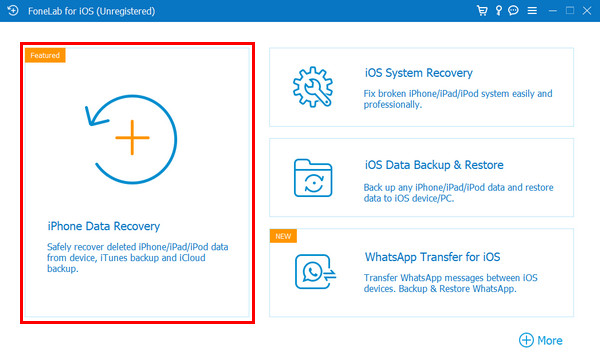The width and height of the screenshot is (600, 362).
Task: Select iOS Data Backup & Restore title
Action: (434, 165)
